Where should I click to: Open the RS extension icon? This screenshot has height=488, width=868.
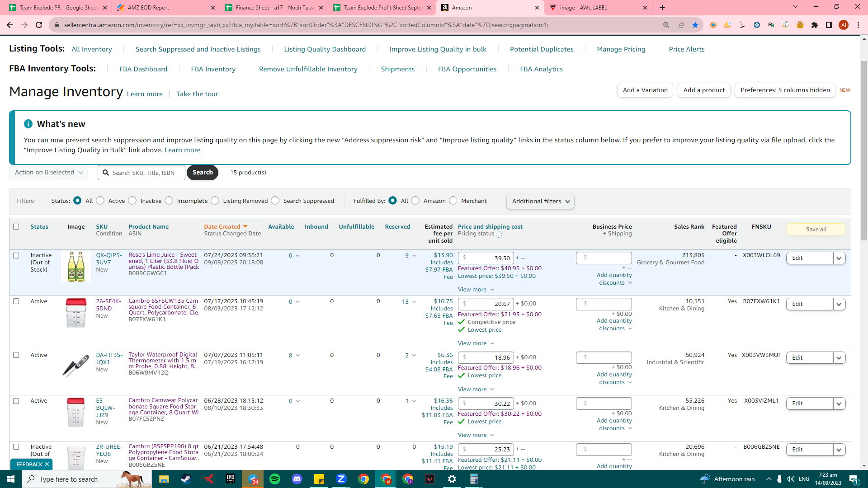tap(771, 25)
